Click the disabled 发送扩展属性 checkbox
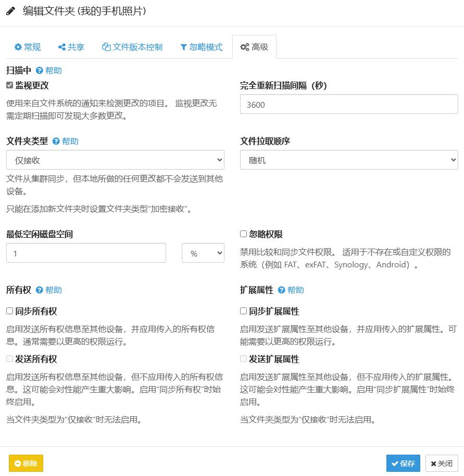 243,359
